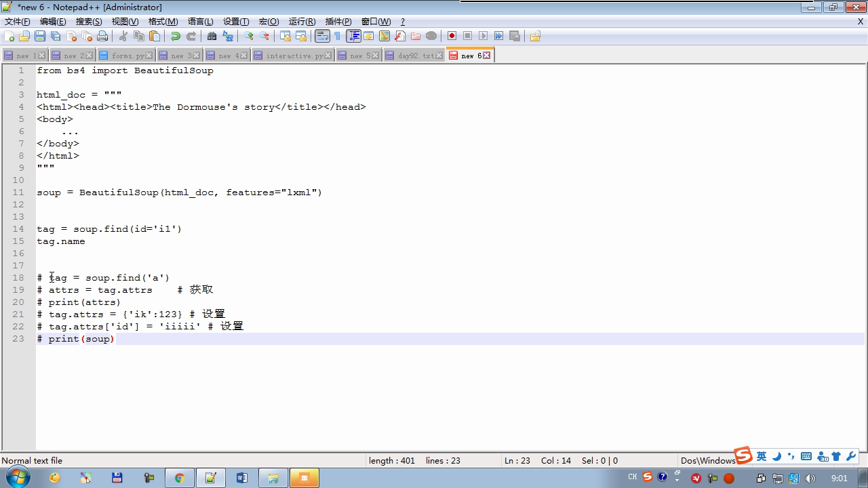This screenshot has width=868, height=488.
Task: Toggle the Indent Guide toolbar button
Action: [353, 37]
